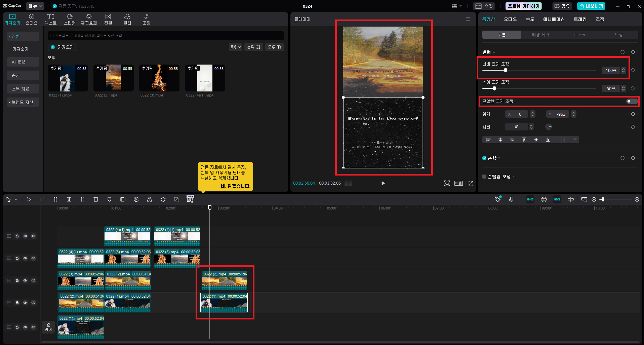Click the 프로에 가입하기 button

524,6
